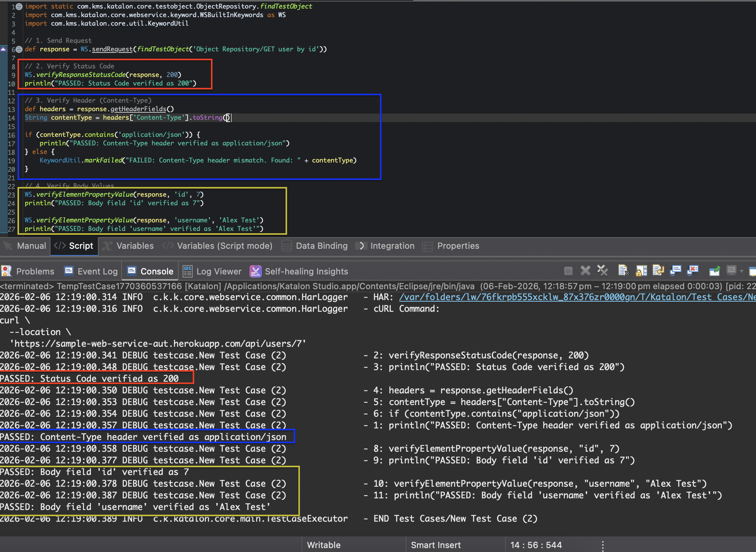This screenshot has height=552, width=756.
Task: Clear the Console output
Action: click(x=623, y=271)
